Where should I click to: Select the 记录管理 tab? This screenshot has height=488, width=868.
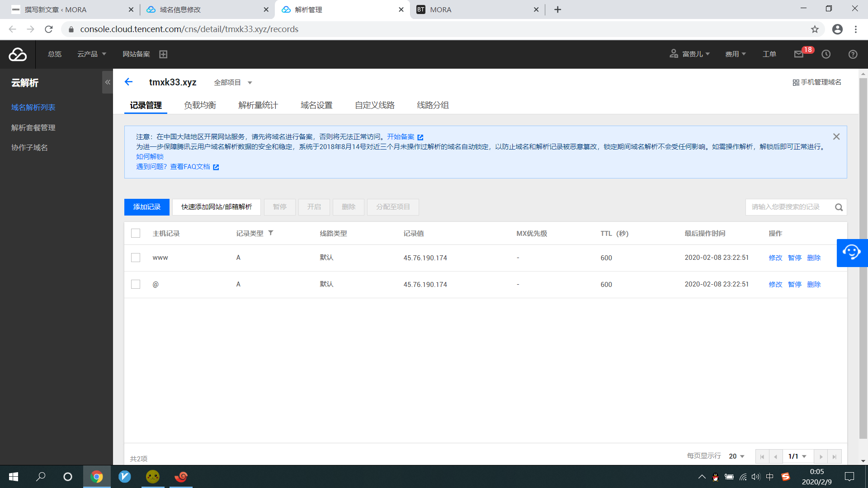146,105
